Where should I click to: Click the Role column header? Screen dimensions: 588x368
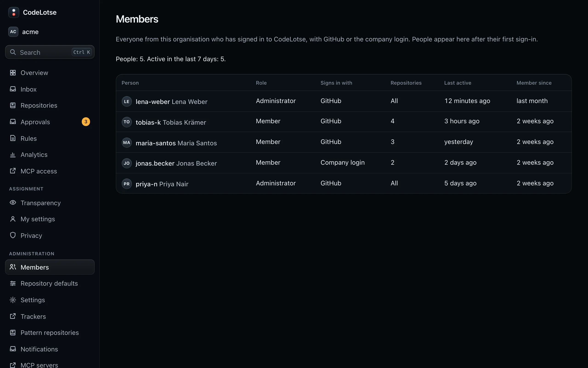261,83
